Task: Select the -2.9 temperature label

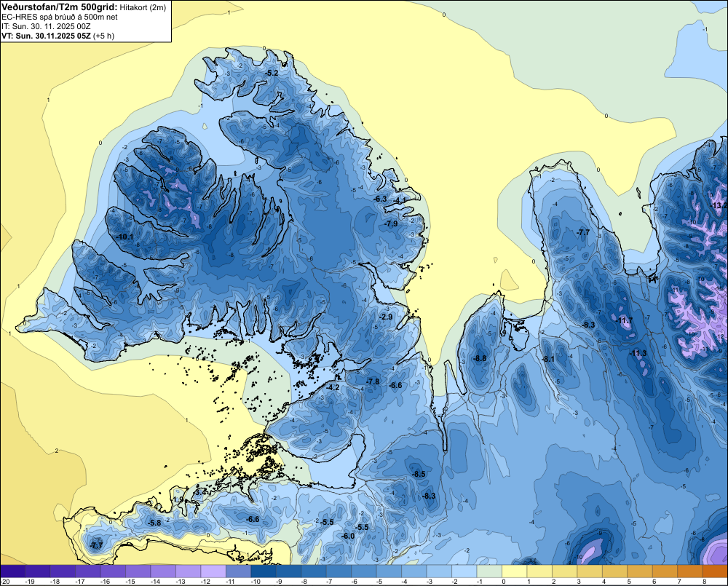Action: point(387,317)
